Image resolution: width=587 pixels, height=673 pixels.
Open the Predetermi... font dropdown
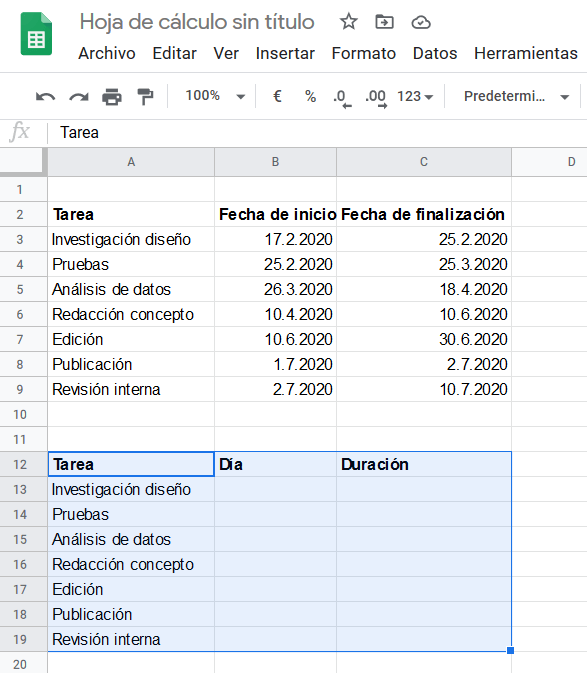tap(517, 96)
